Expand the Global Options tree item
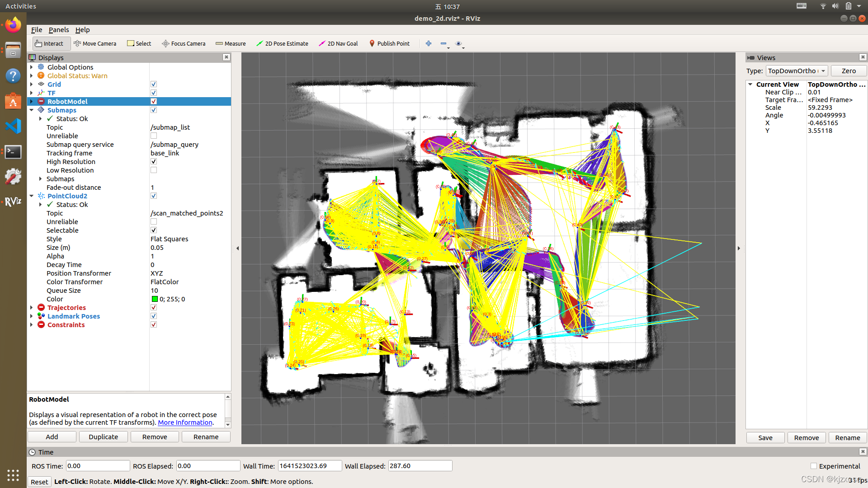 tap(32, 67)
